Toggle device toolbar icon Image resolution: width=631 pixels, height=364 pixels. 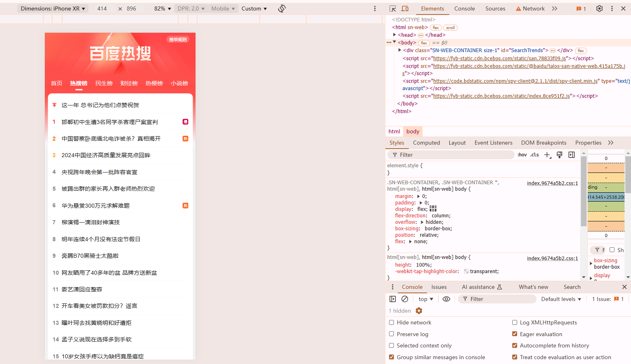coord(405,8)
